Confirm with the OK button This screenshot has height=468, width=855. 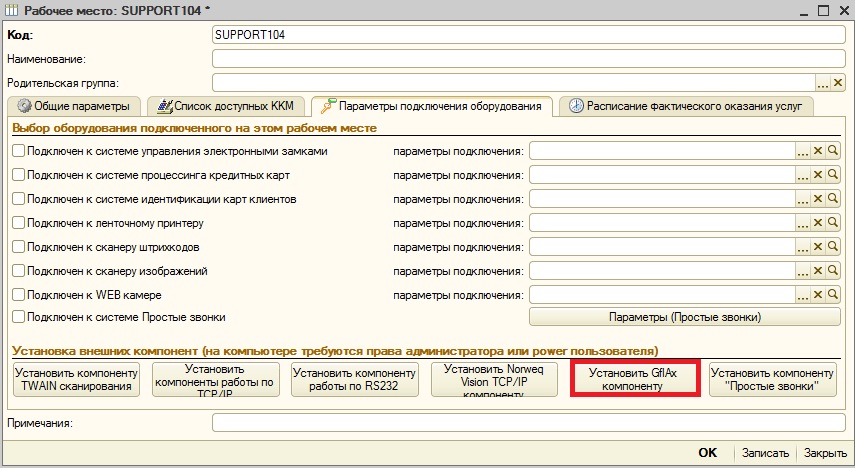point(708,453)
